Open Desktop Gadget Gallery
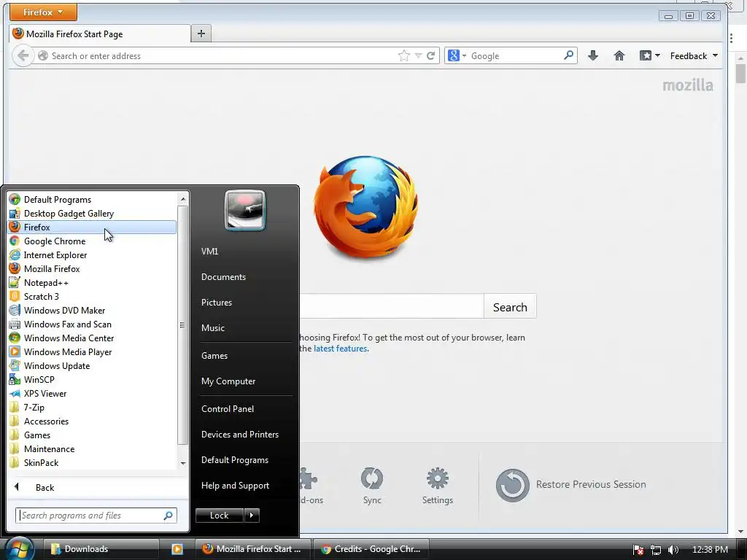747x560 pixels. point(93,214)
